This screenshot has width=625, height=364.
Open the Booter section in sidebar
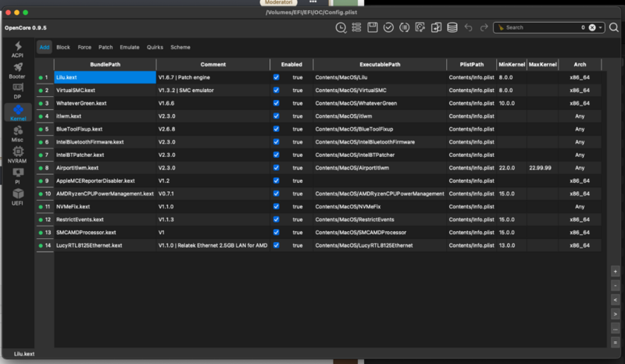[x=17, y=70]
